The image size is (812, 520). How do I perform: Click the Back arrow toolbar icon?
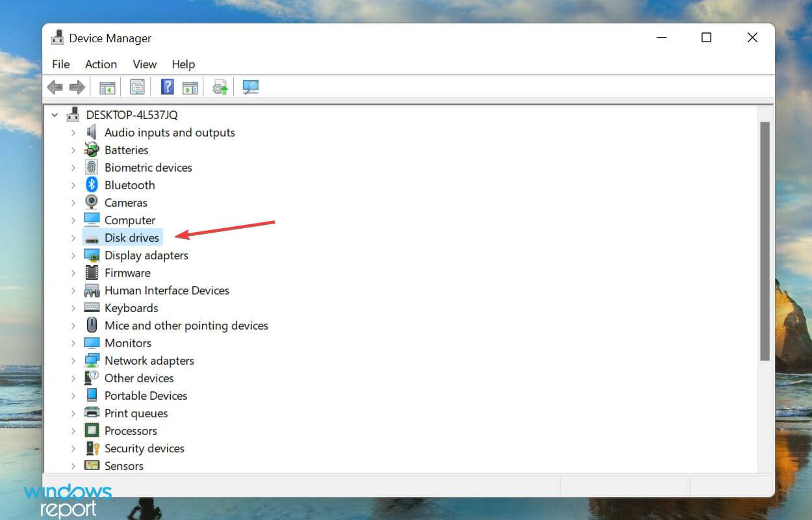coord(55,87)
